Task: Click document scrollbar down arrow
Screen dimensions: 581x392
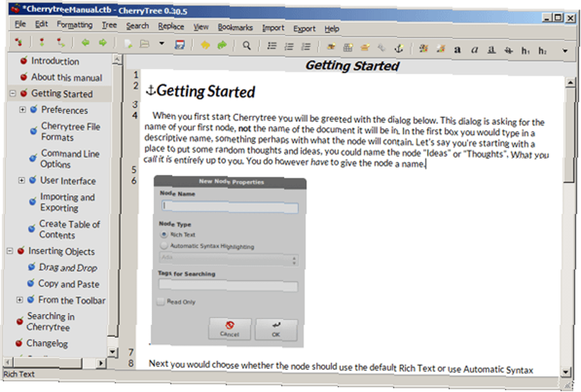Action: point(565,372)
